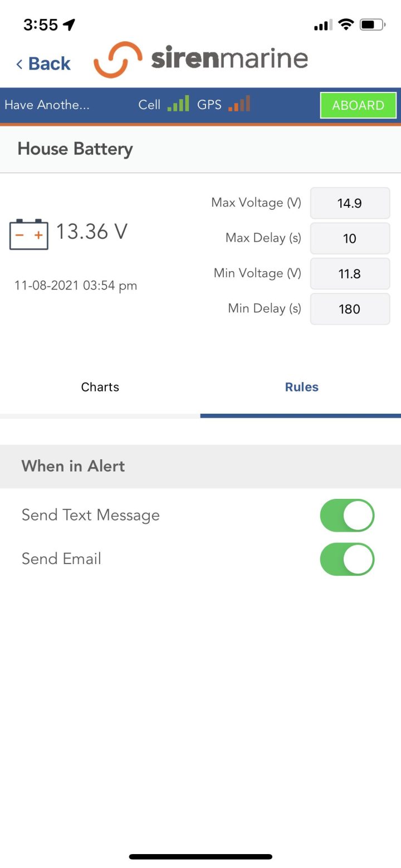Turn off the Send Email switch
The width and height of the screenshot is (401, 868).
(x=347, y=559)
